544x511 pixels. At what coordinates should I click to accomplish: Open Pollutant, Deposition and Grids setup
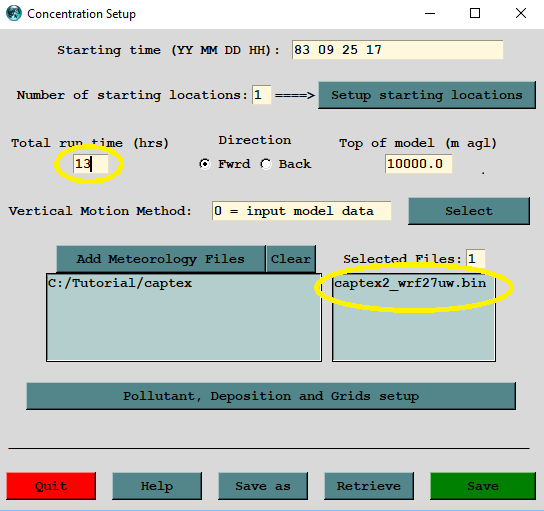pyautogui.click(x=271, y=396)
